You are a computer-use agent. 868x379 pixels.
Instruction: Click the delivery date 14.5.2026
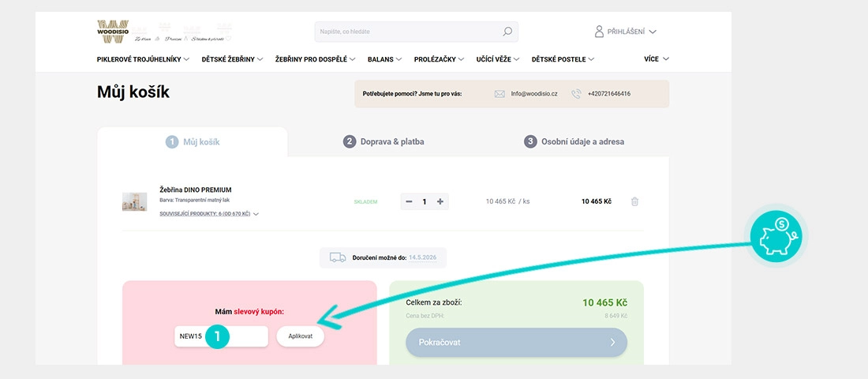coord(423,257)
